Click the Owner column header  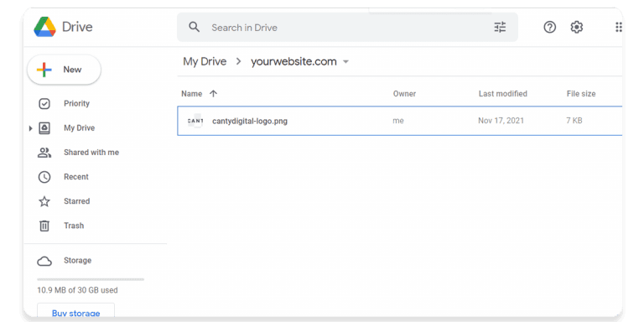404,94
